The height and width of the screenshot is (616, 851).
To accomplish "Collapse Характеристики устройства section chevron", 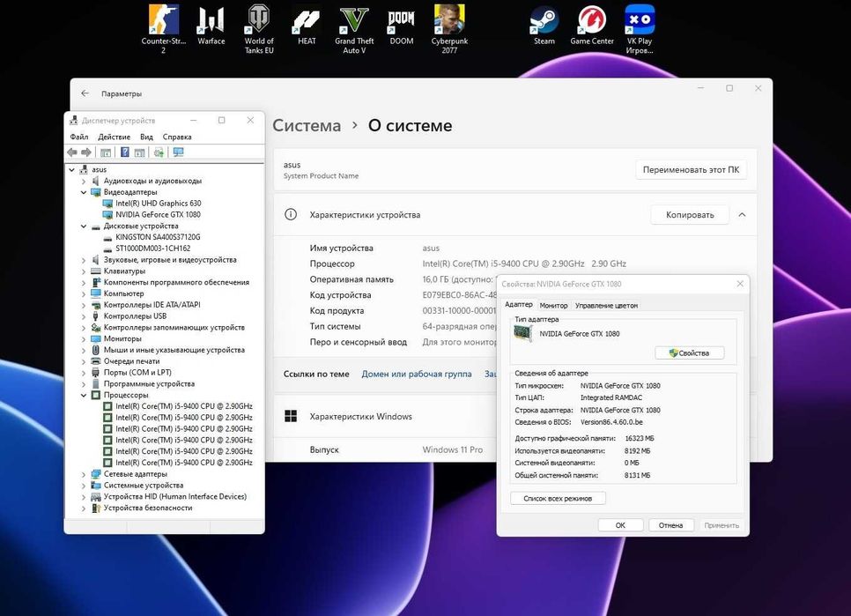I will click(x=742, y=215).
